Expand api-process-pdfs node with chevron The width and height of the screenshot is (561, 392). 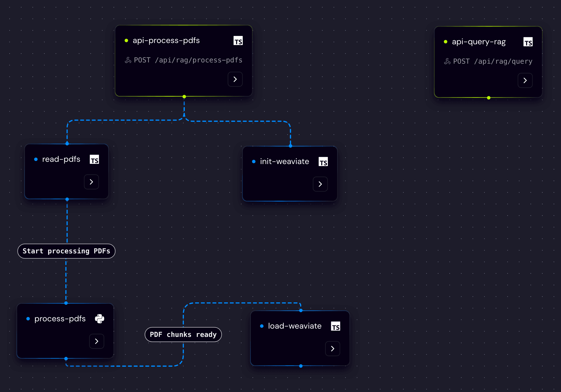click(x=235, y=79)
